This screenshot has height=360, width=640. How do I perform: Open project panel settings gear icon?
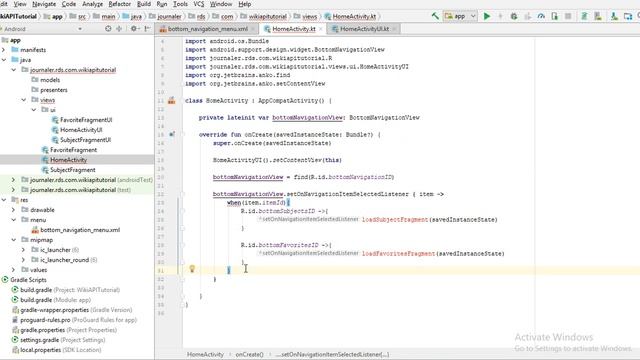[x=134, y=29]
